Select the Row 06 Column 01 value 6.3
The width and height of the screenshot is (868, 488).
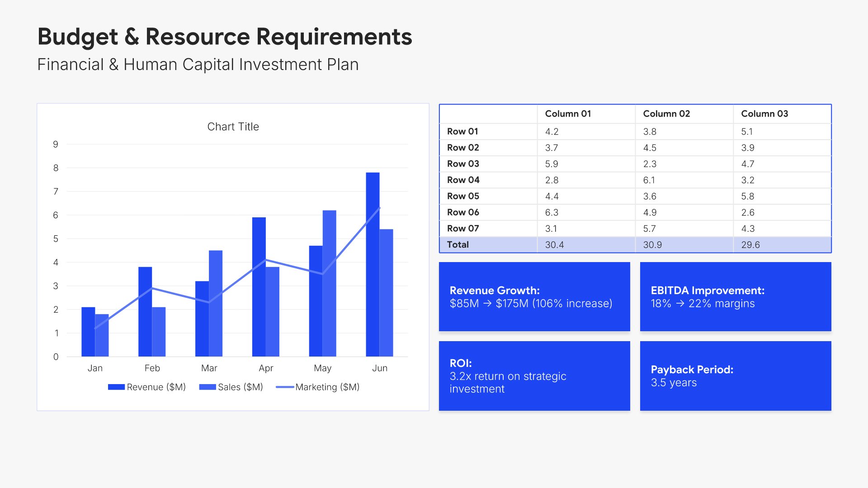(552, 212)
